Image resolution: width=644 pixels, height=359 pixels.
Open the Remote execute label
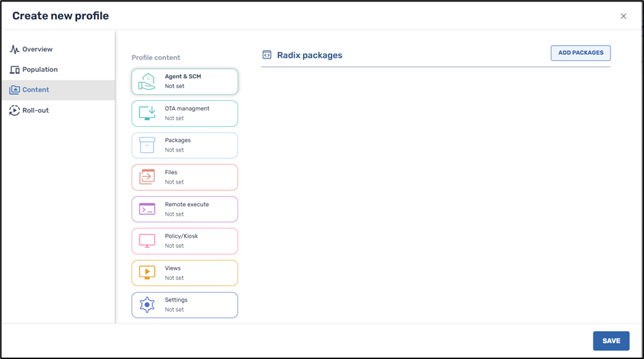pos(187,204)
